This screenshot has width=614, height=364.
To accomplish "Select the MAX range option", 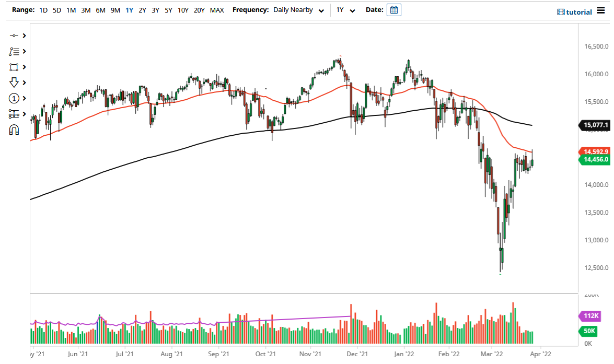I will tap(217, 10).
